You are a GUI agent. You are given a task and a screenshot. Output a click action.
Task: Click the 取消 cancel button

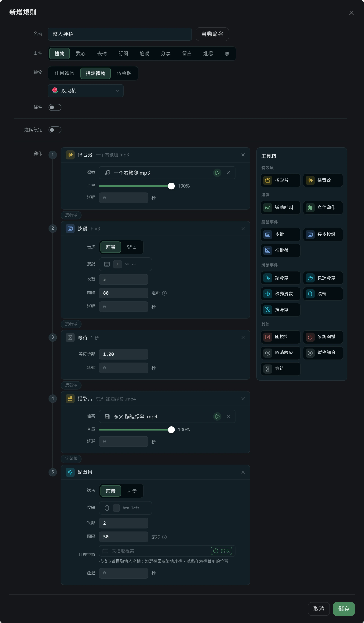(319, 609)
